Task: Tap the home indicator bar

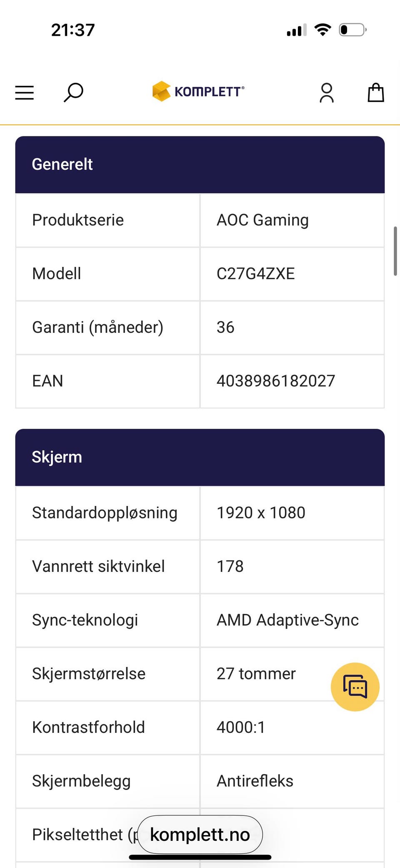Action: (200, 857)
